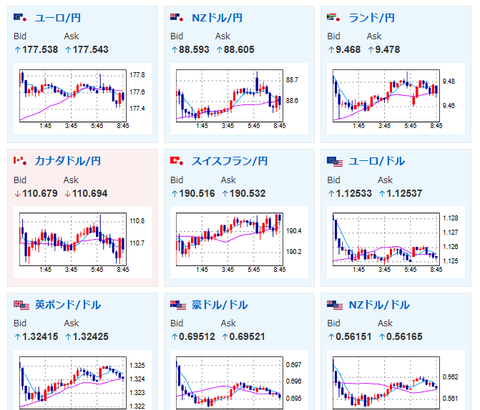View the ユーロ/ドル candlestick chart
This screenshot has height=410, width=480.
[396, 242]
